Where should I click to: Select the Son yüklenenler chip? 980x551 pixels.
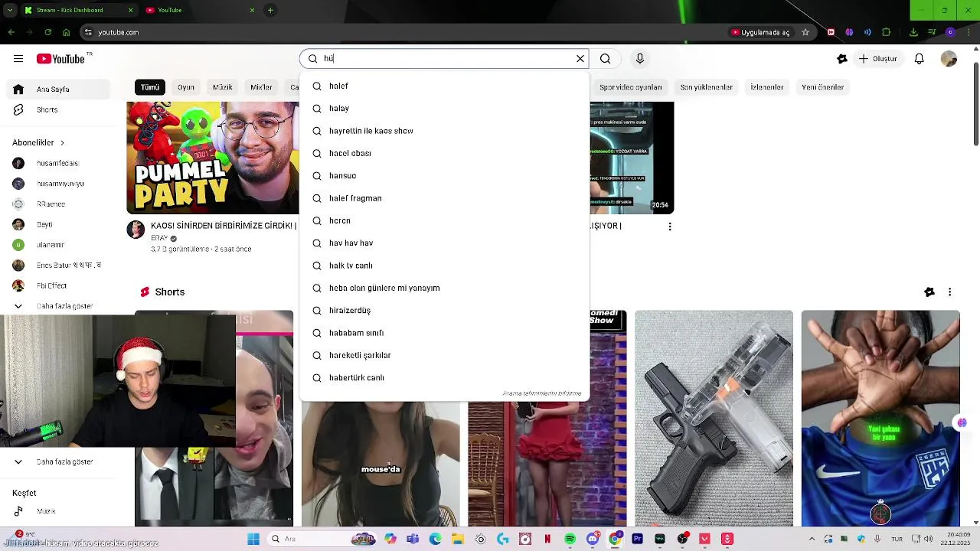tap(707, 87)
